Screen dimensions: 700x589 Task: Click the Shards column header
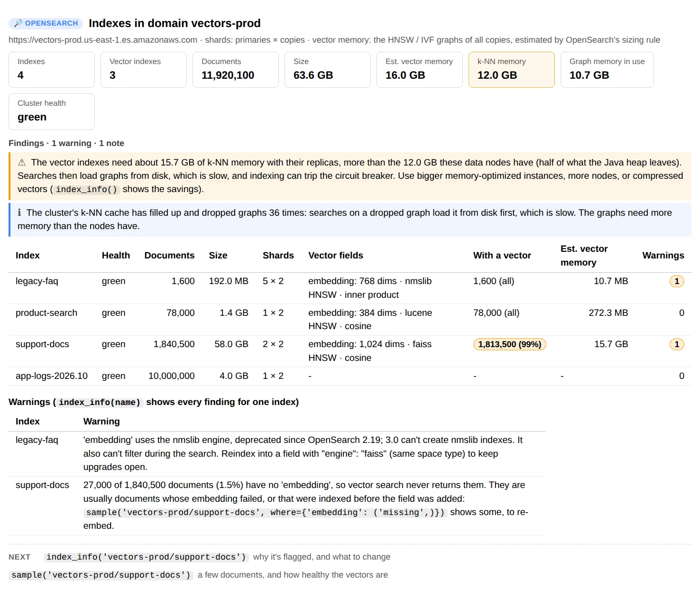[278, 256]
